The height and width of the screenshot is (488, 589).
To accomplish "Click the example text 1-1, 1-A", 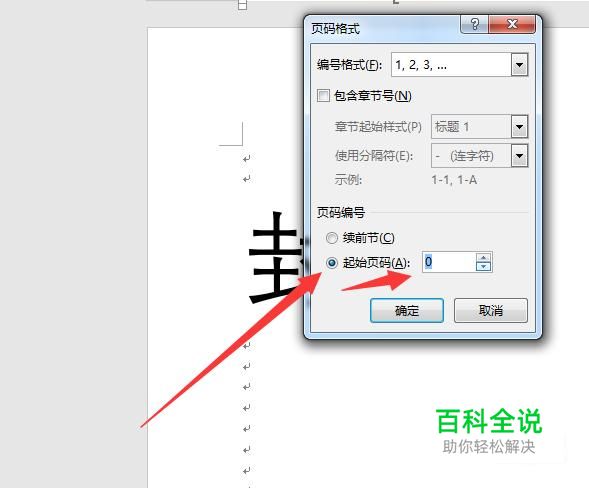I will point(454,180).
